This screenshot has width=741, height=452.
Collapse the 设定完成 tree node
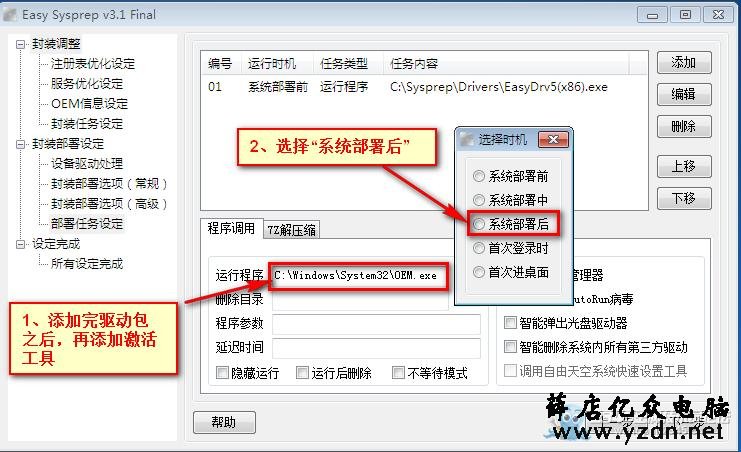pyautogui.click(x=20, y=244)
